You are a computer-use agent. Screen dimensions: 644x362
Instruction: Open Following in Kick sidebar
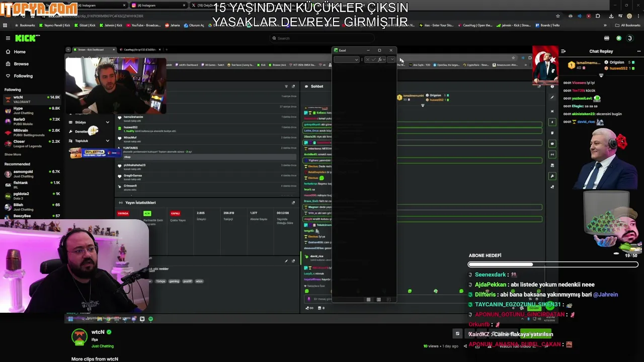23,76
